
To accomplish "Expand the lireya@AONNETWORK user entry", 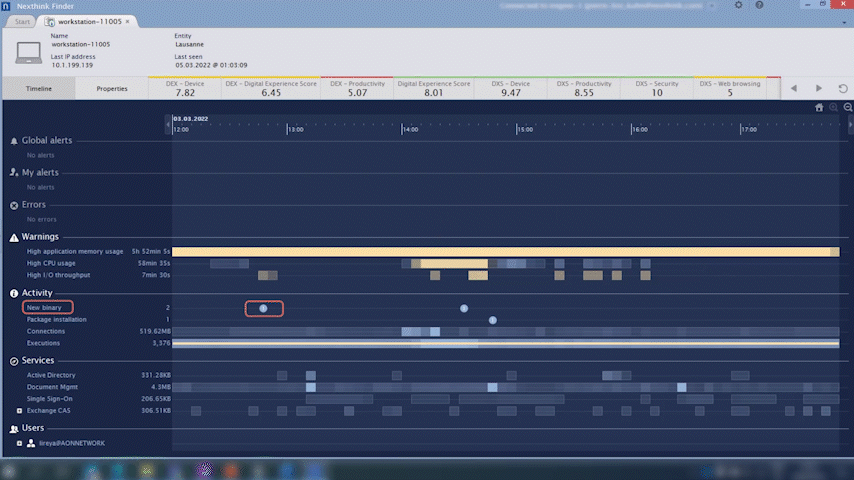I will pos(19,443).
